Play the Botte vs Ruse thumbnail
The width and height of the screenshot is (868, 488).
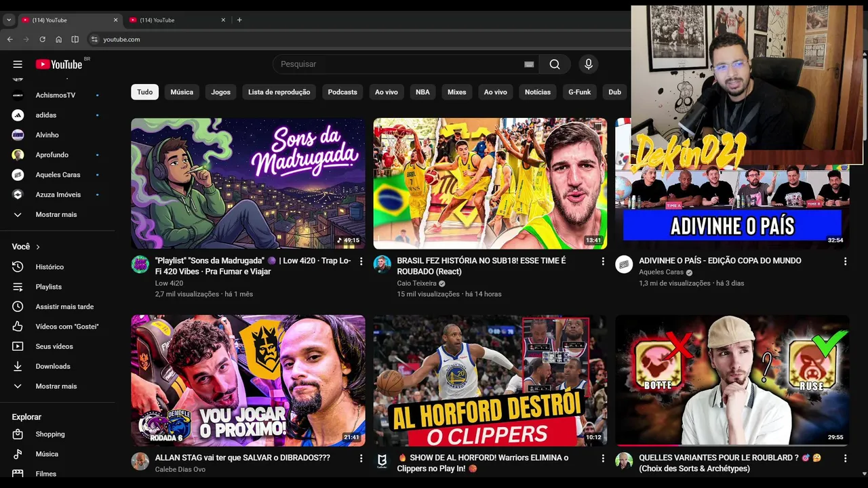(x=732, y=380)
